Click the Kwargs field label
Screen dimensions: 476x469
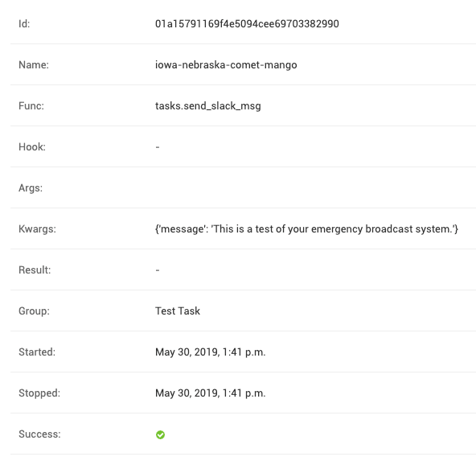37,229
